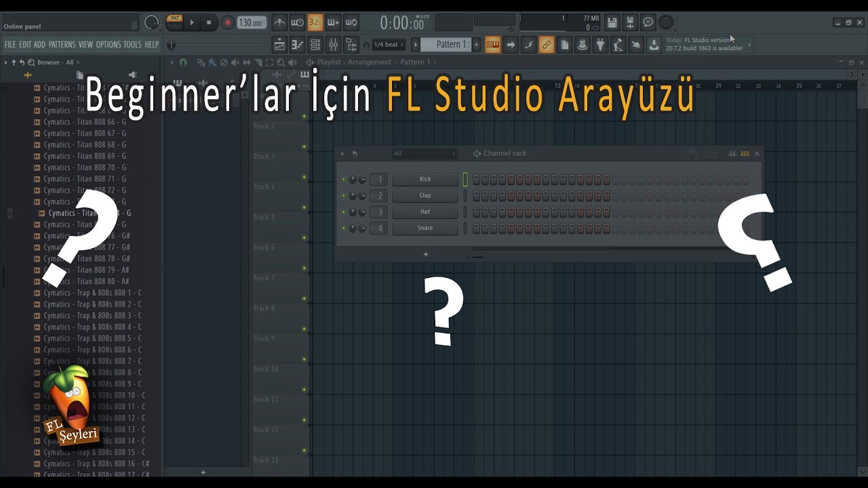This screenshot has width=868, height=488.
Task: Select the Kick channel button
Action: [425, 180]
